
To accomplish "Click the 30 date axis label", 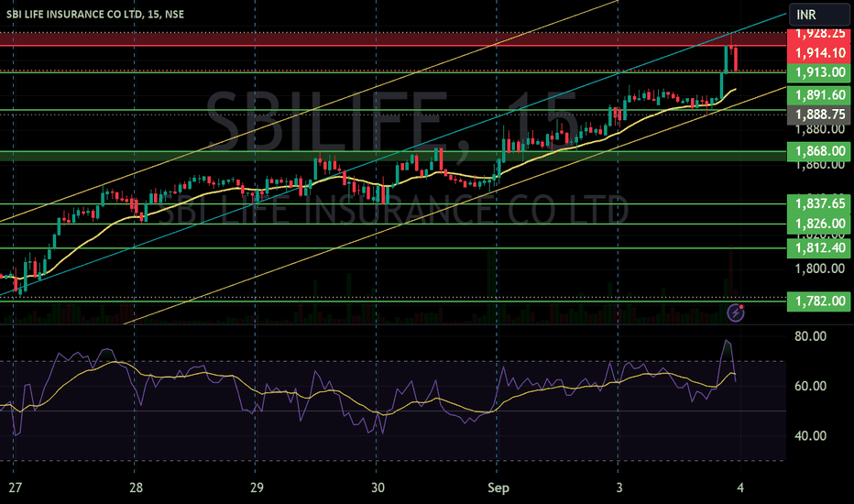I will point(378,488).
